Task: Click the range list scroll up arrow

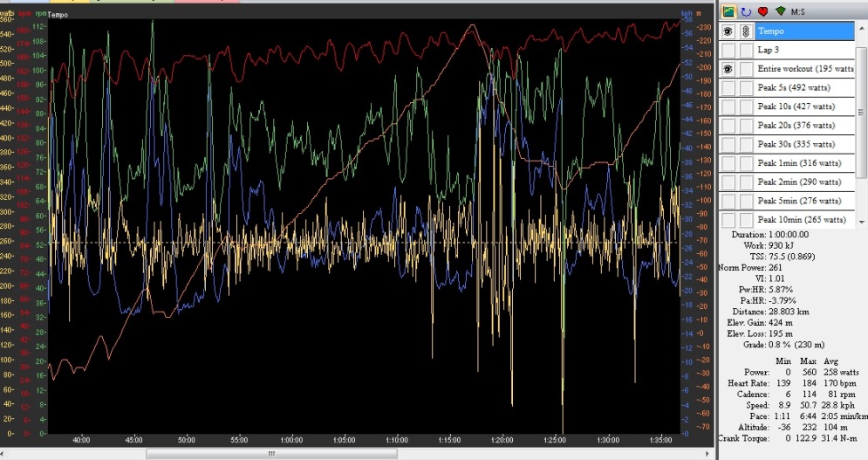Action: pyautogui.click(x=861, y=28)
